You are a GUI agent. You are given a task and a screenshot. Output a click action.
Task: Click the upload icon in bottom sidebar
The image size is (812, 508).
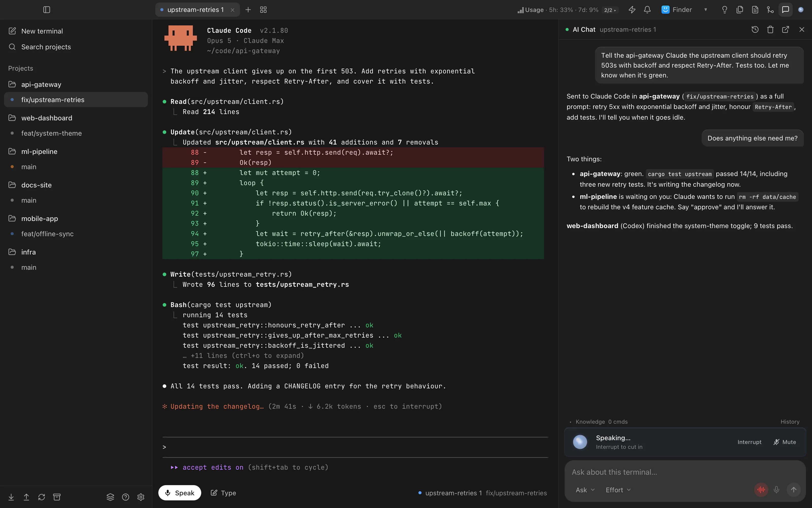click(x=26, y=497)
